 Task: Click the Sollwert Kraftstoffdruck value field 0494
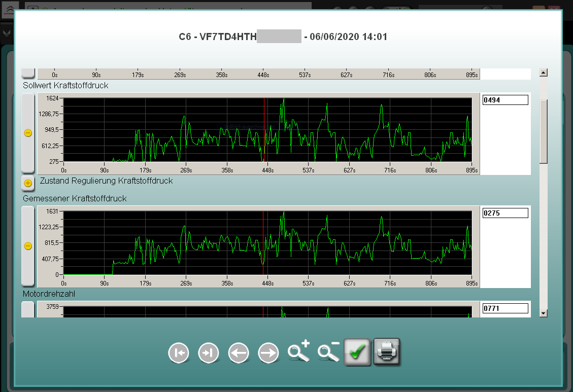click(x=505, y=100)
